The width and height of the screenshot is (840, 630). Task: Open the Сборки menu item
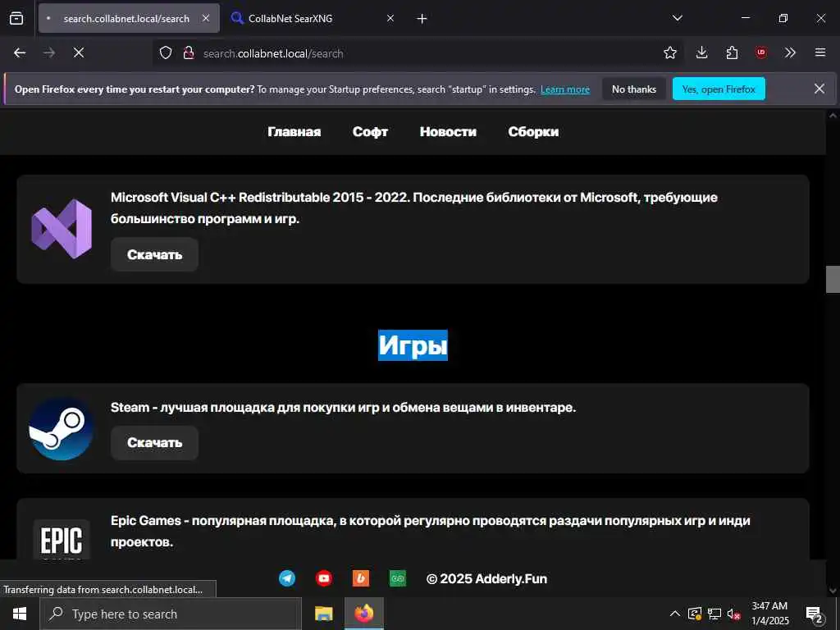(533, 132)
